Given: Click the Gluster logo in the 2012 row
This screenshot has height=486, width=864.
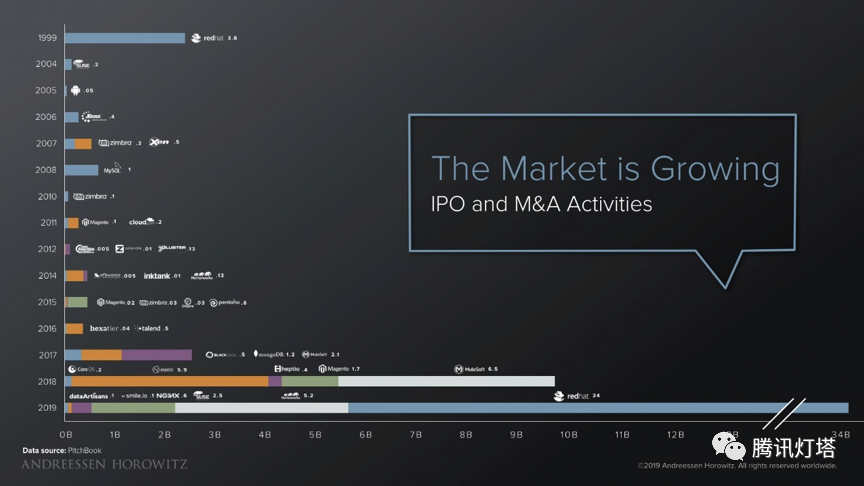Looking at the screenshot, I should click(172, 248).
